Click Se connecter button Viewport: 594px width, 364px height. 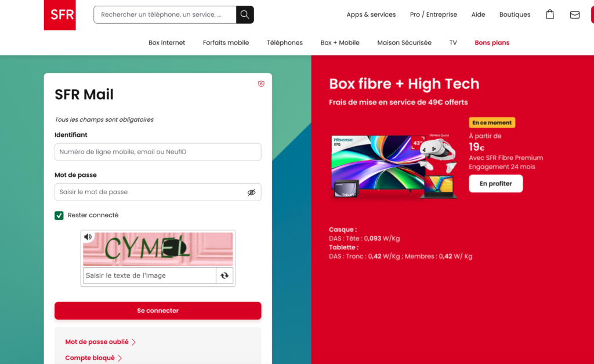pos(158,311)
